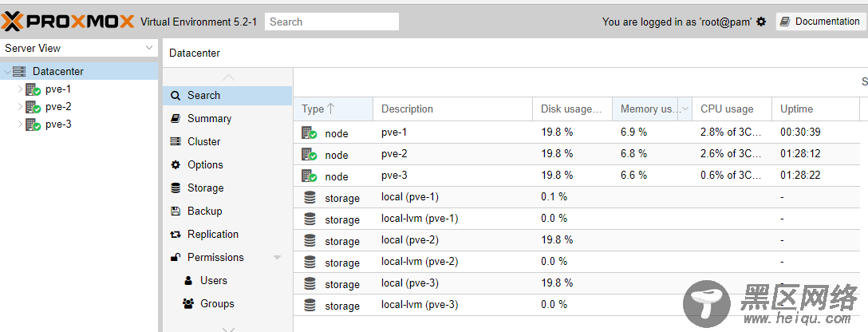Click the Users person icon
Screen dimensions: 868x332
pos(188,281)
